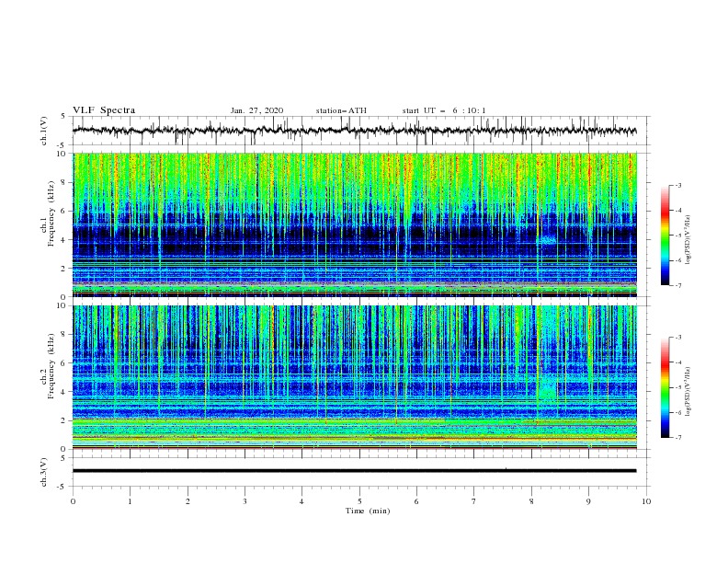The image size is (728, 563).
Task: Click the ch.3 flat voltage trace
Action: (x=354, y=471)
